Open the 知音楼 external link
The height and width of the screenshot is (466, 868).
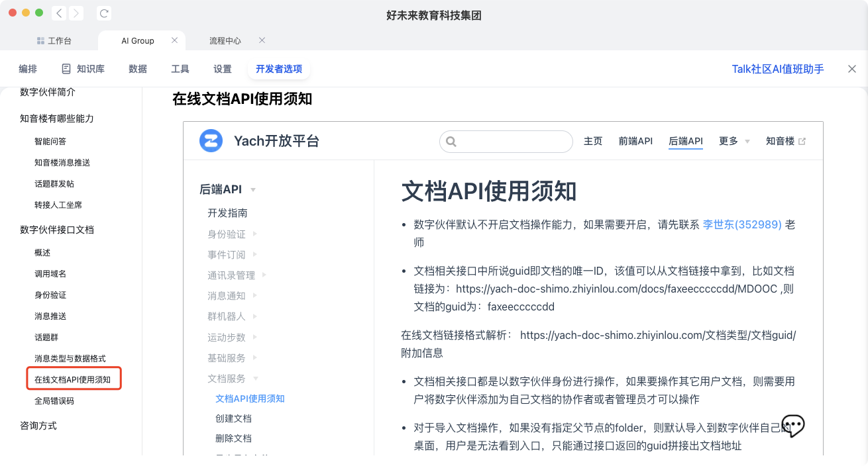pyautogui.click(x=786, y=141)
